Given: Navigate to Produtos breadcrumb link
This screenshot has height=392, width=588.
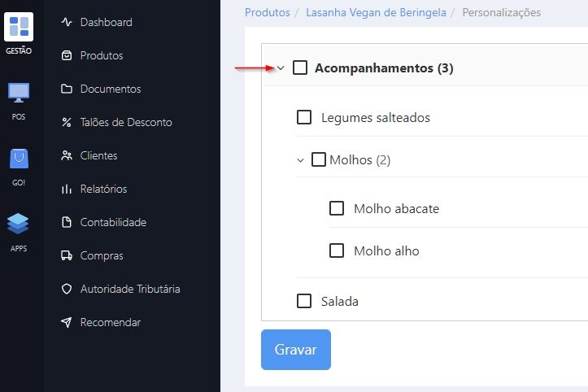Looking at the screenshot, I should 267,13.
